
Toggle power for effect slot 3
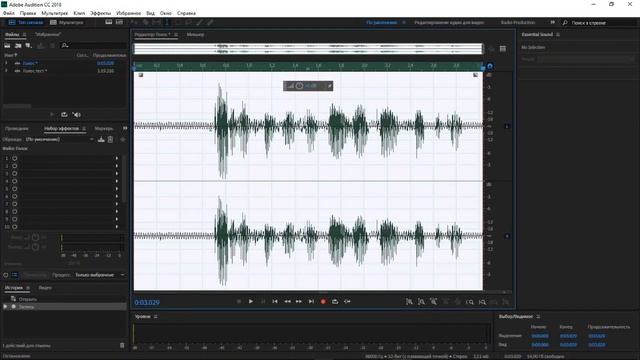coord(15,173)
